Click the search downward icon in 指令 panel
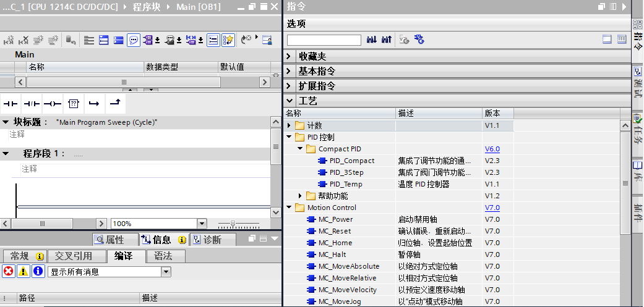Viewport: 644px width, 307px height. (x=371, y=40)
